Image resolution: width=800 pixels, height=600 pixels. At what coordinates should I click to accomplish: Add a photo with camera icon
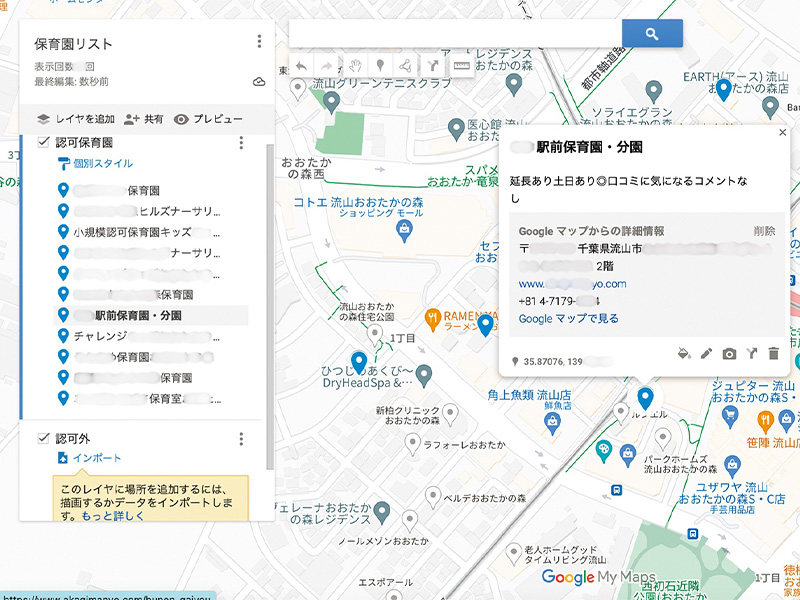point(730,353)
